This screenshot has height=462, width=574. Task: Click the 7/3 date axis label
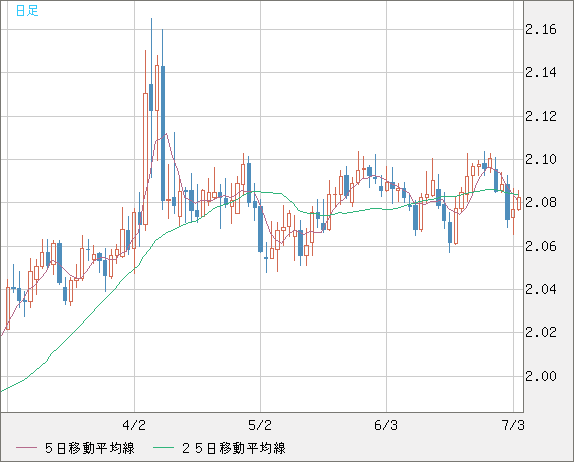tap(512, 425)
